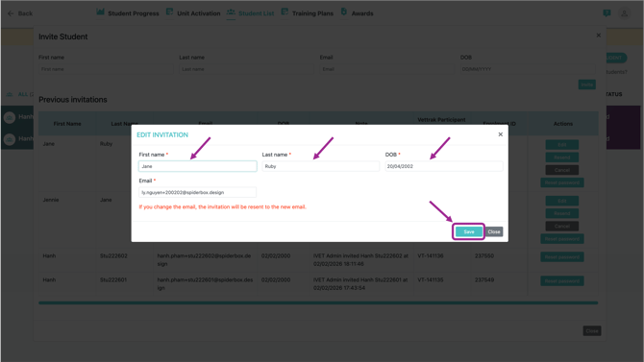Click Reset password for Hanh Stu222602
644x362 pixels.
562,257
